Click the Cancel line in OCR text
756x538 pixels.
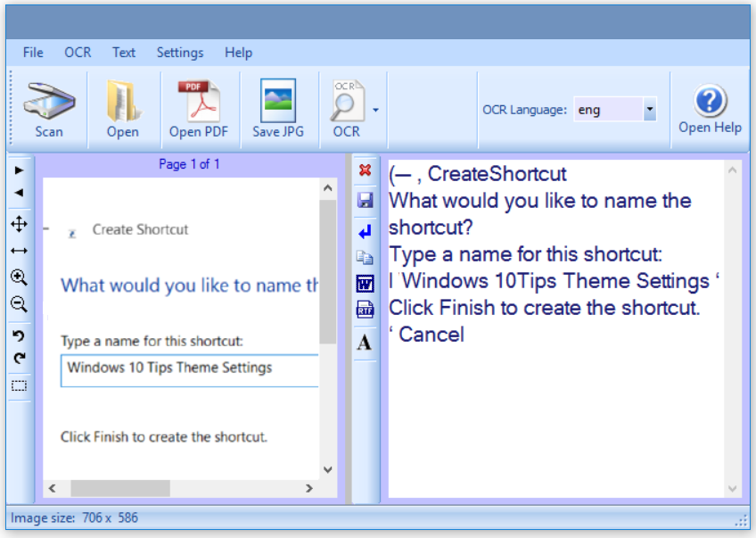[431, 335]
